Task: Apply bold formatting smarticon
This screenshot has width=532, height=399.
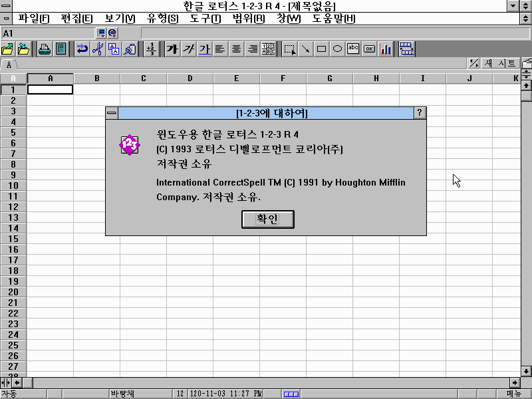Action: point(172,49)
